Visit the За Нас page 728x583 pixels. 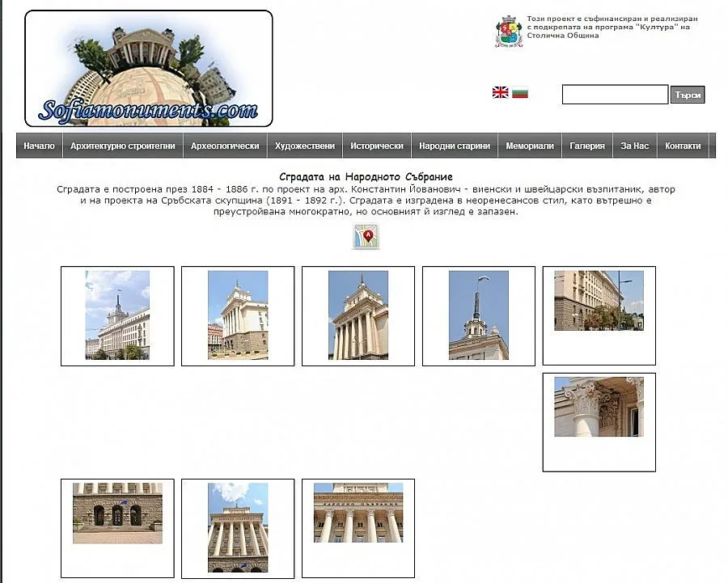point(635,146)
